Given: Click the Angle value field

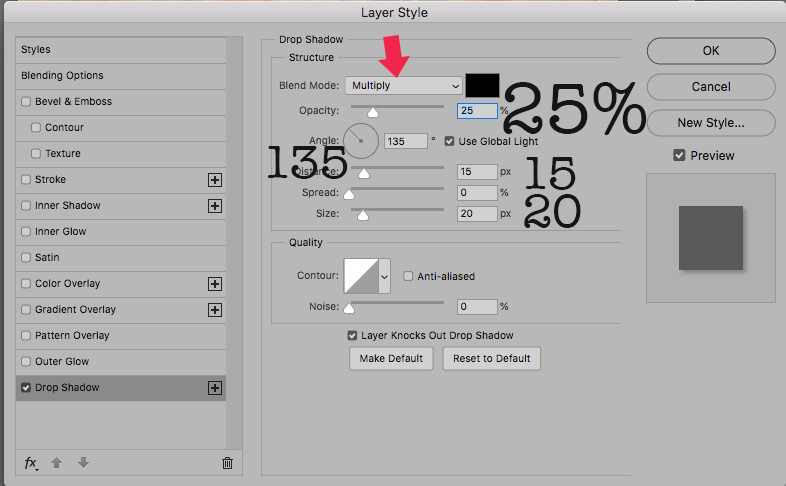Looking at the screenshot, I should [406, 141].
